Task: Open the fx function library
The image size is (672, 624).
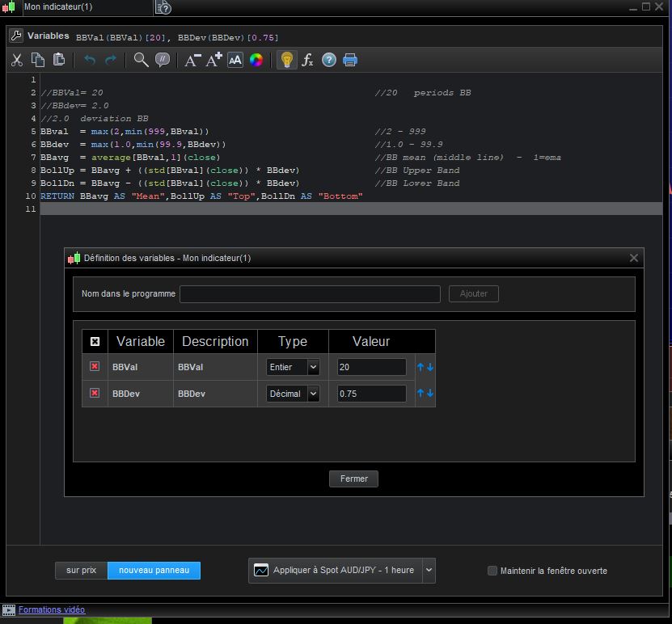Action: [x=307, y=60]
